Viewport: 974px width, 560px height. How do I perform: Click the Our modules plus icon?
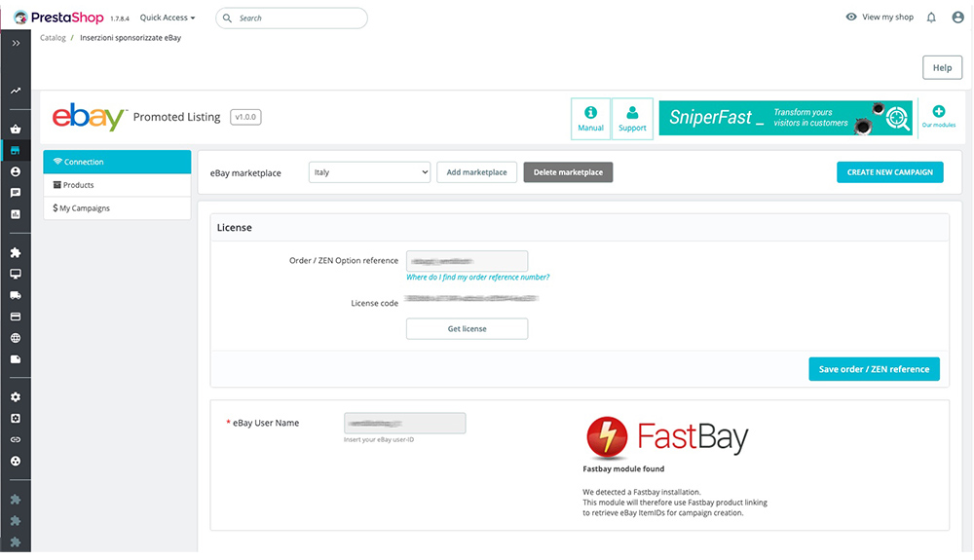click(x=939, y=112)
